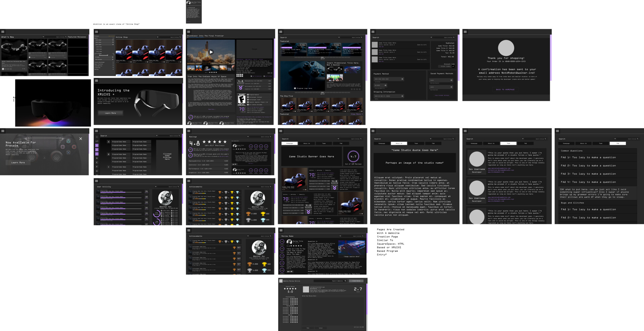Open the hamburger navigation menu on the Online Shop page
644x331 pixels.
(x=96, y=32)
